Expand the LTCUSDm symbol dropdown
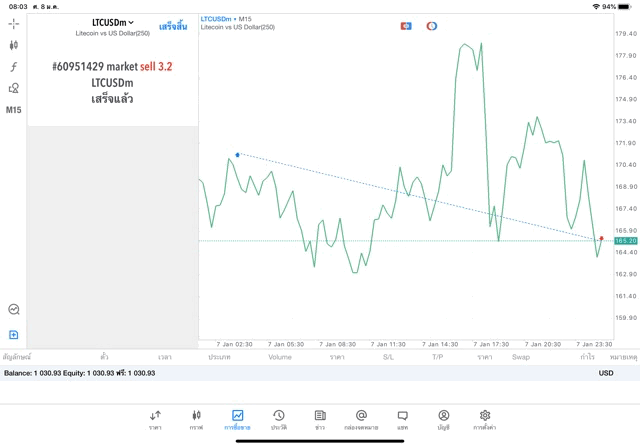The height and width of the screenshot is (447, 640). tap(113, 22)
